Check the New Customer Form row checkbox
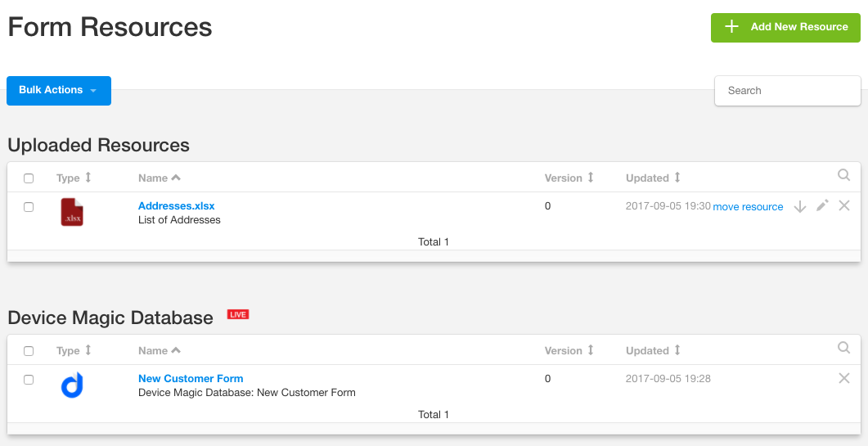The height and width of the screenshot is (446, 868). pos(29,380)
